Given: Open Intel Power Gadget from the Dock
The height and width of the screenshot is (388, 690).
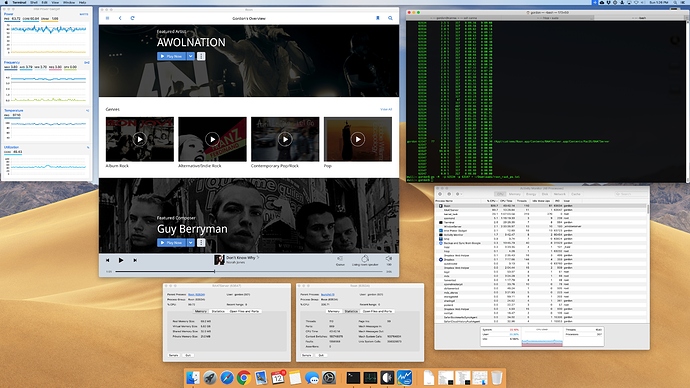Looking at the screenshot, I should (x=404, y=377).
